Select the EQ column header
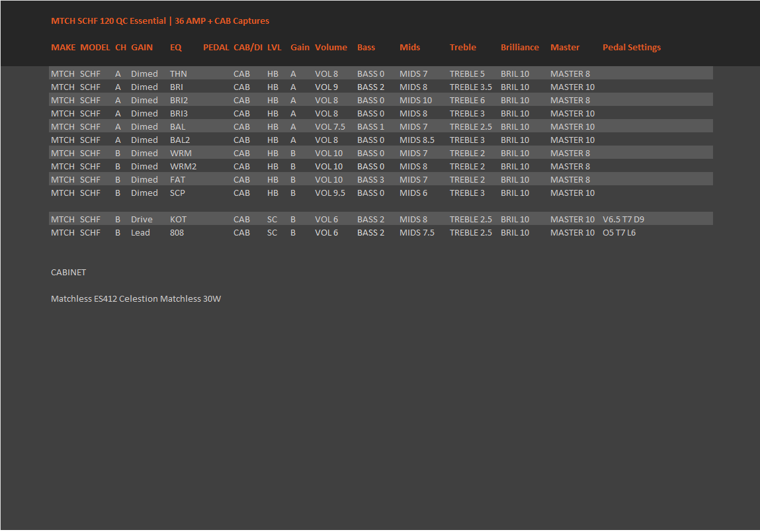Screen dimensions: 760x532 [x=175, y=48]
